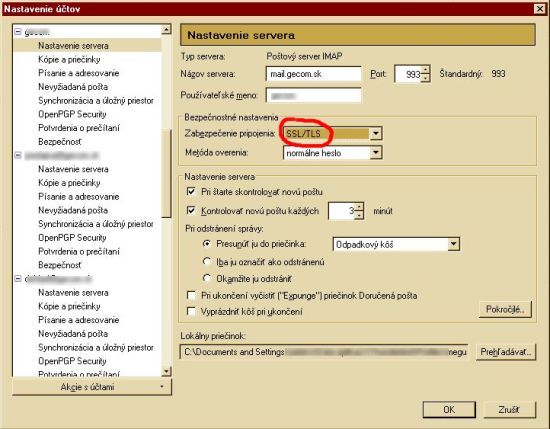The width and height of the screenshot is (550, 429).
Task: Select third account's Kópie a priečinky
Action: point(69,306)
